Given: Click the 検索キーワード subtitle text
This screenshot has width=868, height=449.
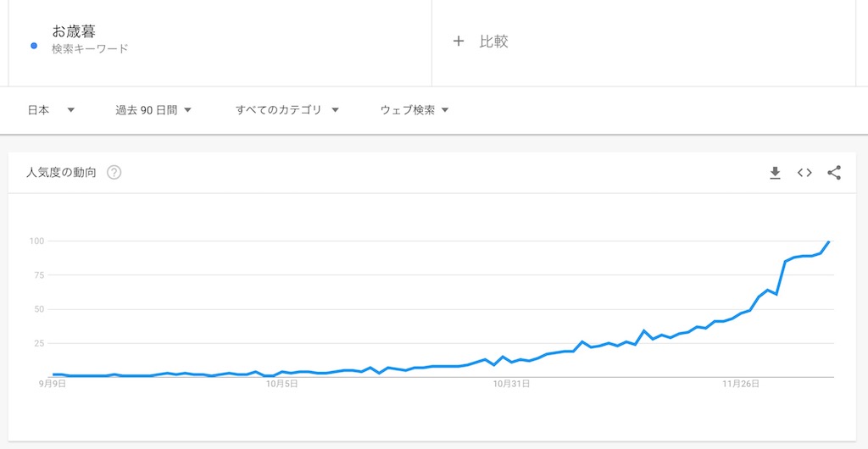Looking at the screenshot, I should point(90,48).
